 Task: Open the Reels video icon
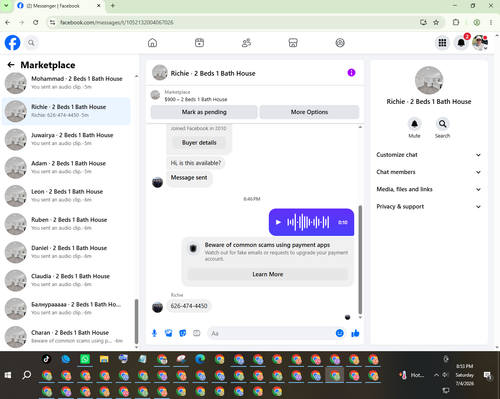(199, 43)
